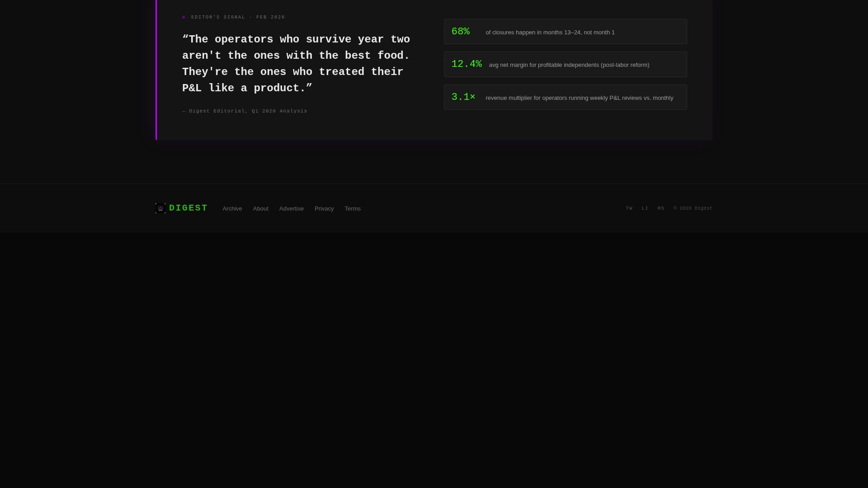This screenshot has width=868, height=488.
Task: Click the Digest logo icon in footer
Action: click(160, 208)
